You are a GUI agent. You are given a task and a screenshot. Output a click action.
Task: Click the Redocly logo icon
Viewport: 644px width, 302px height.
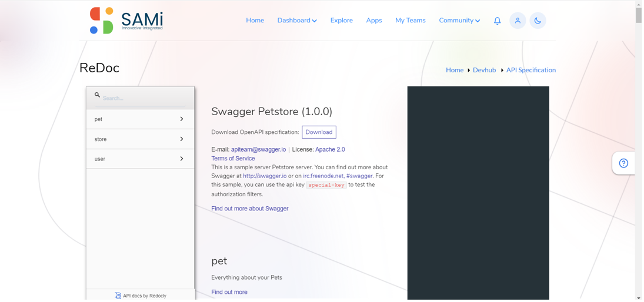[x=118, y=296]
